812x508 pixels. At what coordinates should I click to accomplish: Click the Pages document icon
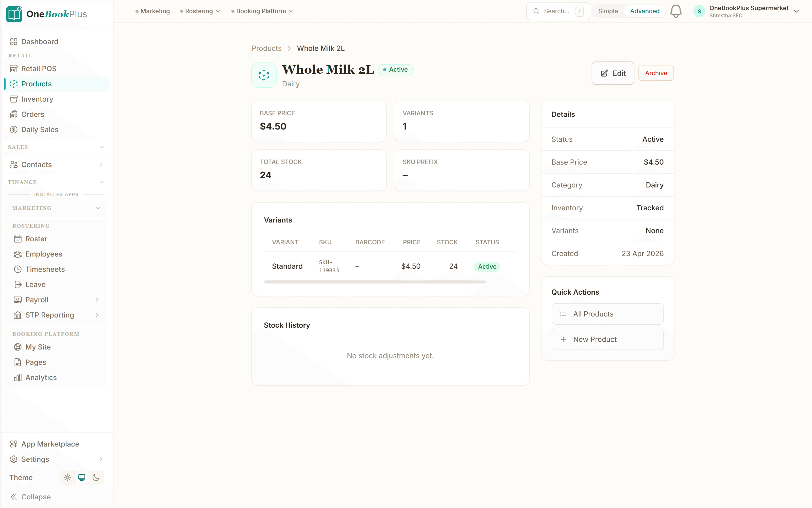point(18,362)
